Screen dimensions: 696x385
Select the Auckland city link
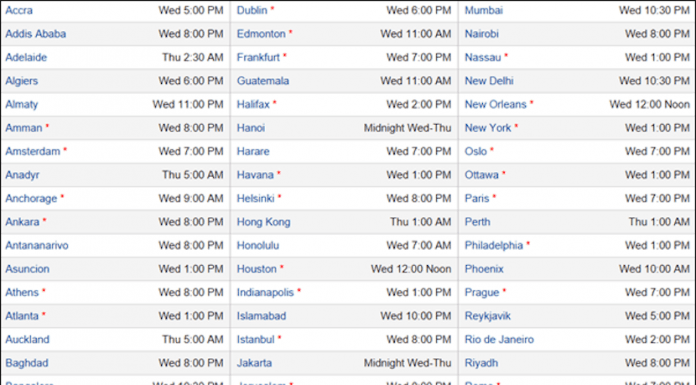tap(27, 340)
